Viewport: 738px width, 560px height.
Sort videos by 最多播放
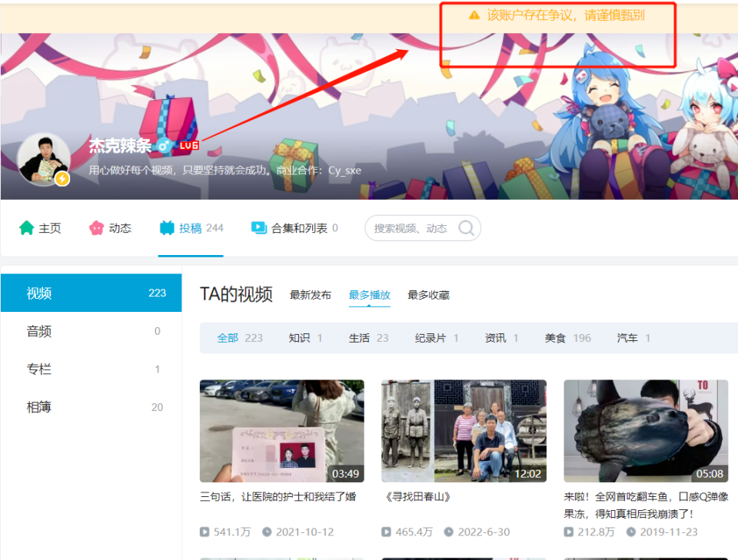370,295
